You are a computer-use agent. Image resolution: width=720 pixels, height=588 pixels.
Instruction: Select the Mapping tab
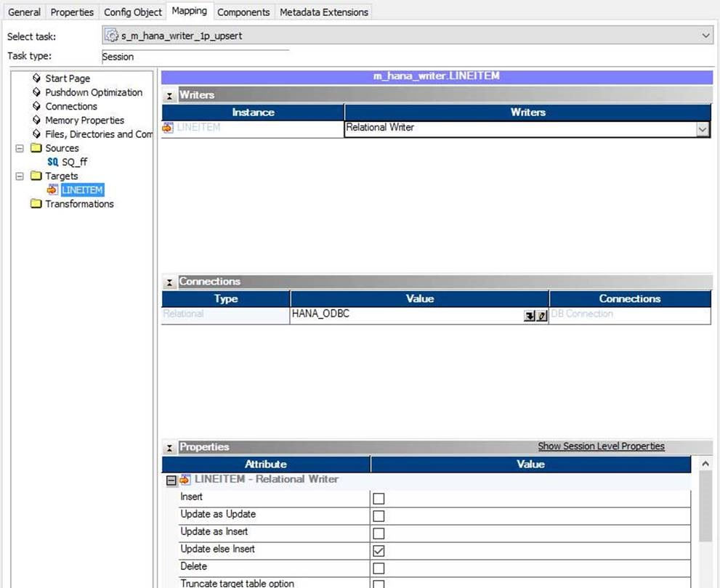point(189,11)
